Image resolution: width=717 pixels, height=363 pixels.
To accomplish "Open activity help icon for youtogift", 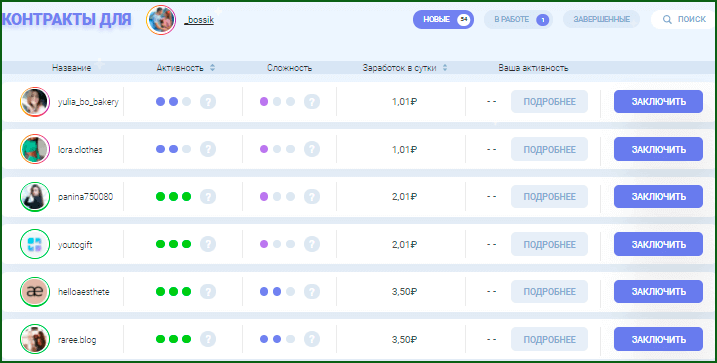I will tap(208, 244).
